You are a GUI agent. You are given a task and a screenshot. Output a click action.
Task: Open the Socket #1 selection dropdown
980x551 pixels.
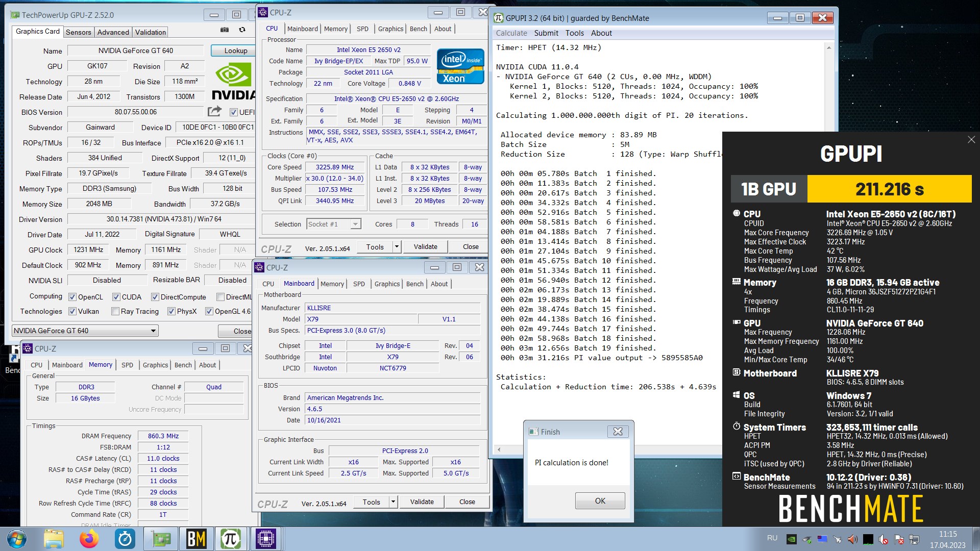click(334, 224)
